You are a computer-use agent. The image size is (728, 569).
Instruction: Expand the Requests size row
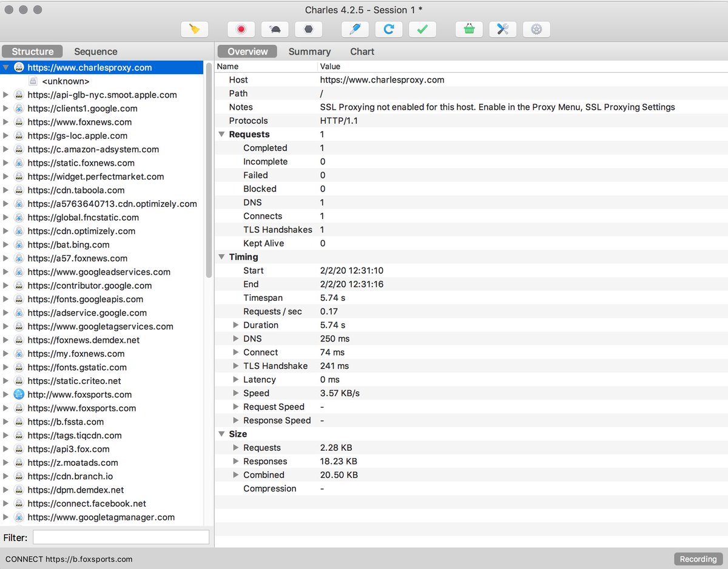[x=237, y=448]
